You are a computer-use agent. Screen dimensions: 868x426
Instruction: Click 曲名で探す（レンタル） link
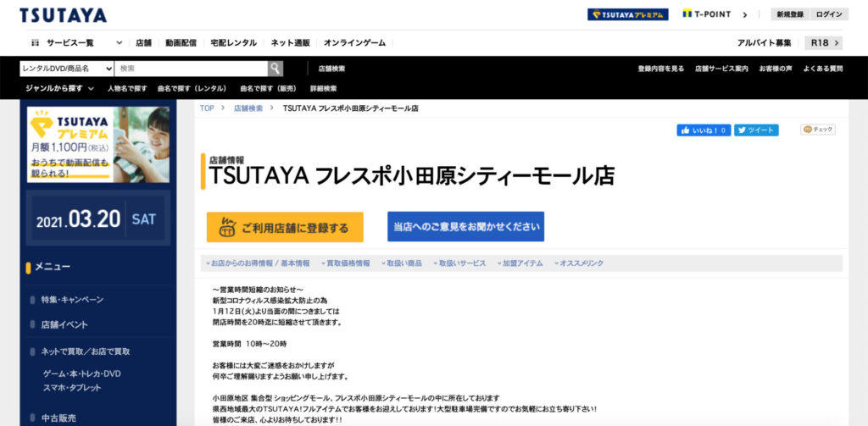pyautogui.click(x=192, y=89)
